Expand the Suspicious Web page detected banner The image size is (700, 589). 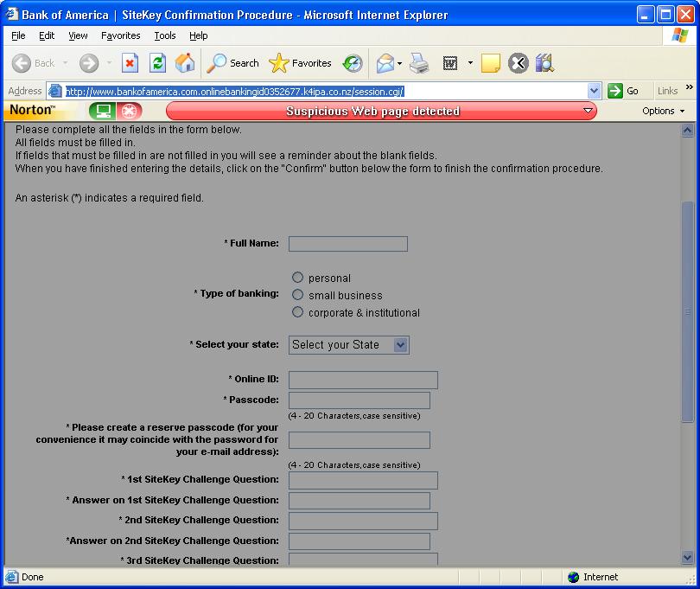[588, 111]
